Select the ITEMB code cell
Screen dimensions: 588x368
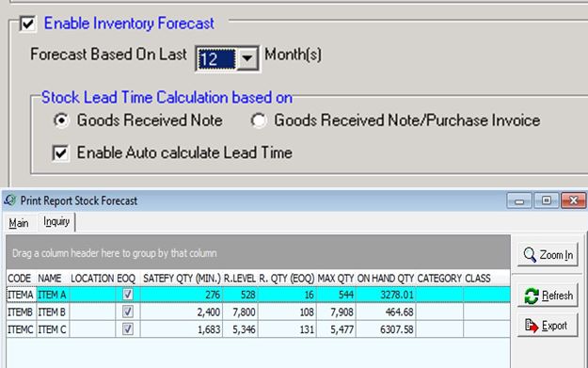point(22,312)
